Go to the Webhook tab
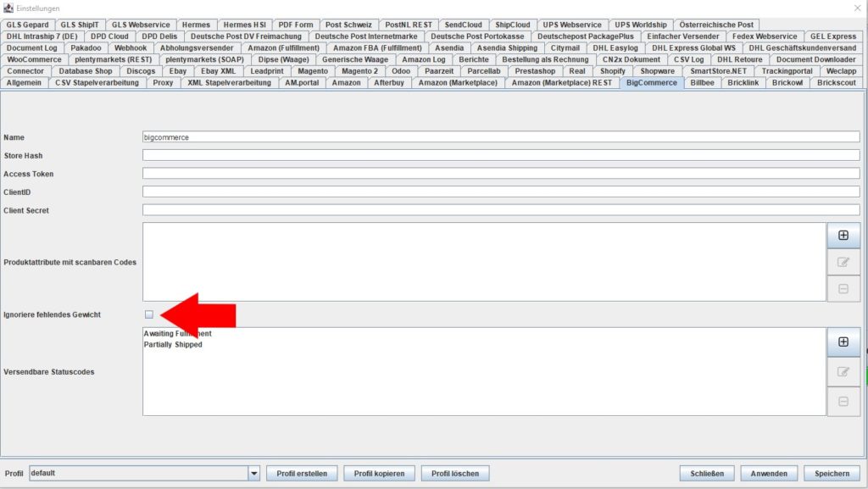 point(130,47)
